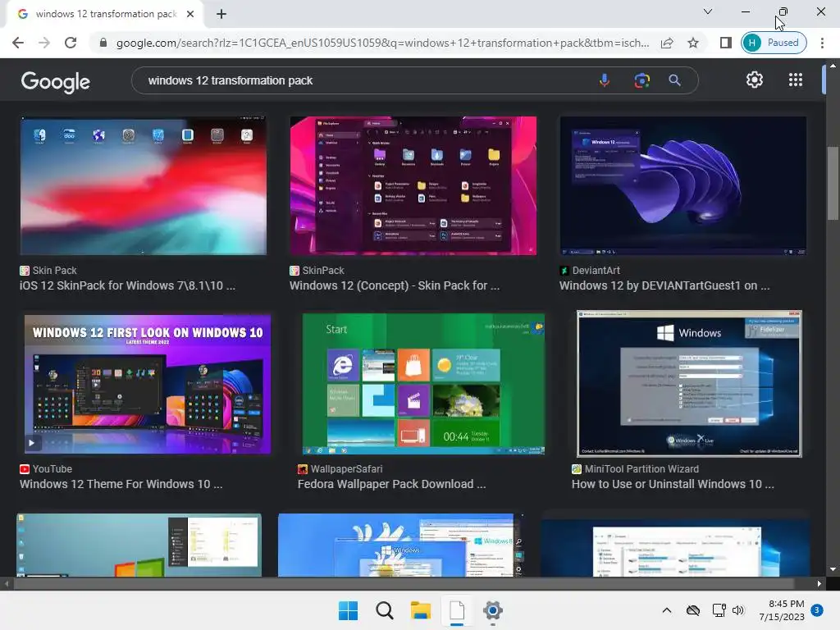Open clock showing 8:45 PM
840x630 pixels.
[782, 610]
